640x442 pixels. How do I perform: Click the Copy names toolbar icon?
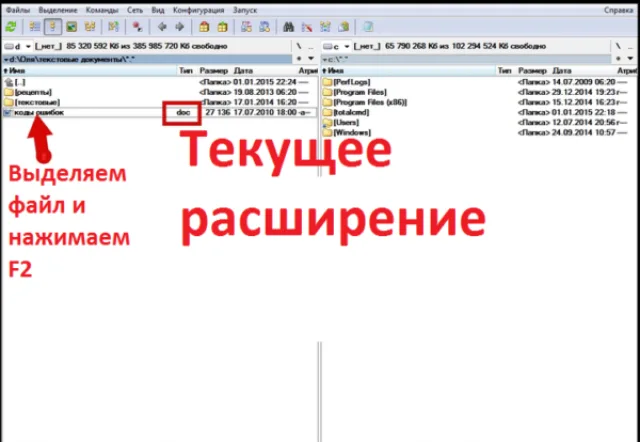pyautogui.click(x=344, y=27)
